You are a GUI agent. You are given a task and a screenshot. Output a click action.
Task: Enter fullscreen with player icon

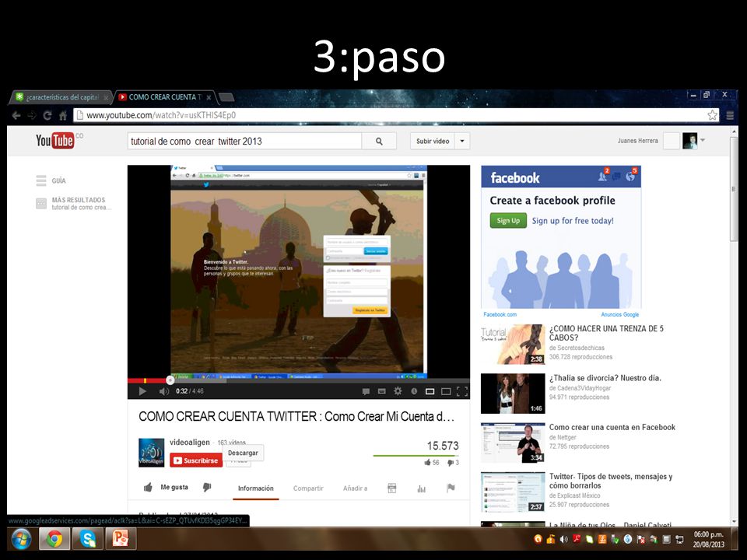461,391
